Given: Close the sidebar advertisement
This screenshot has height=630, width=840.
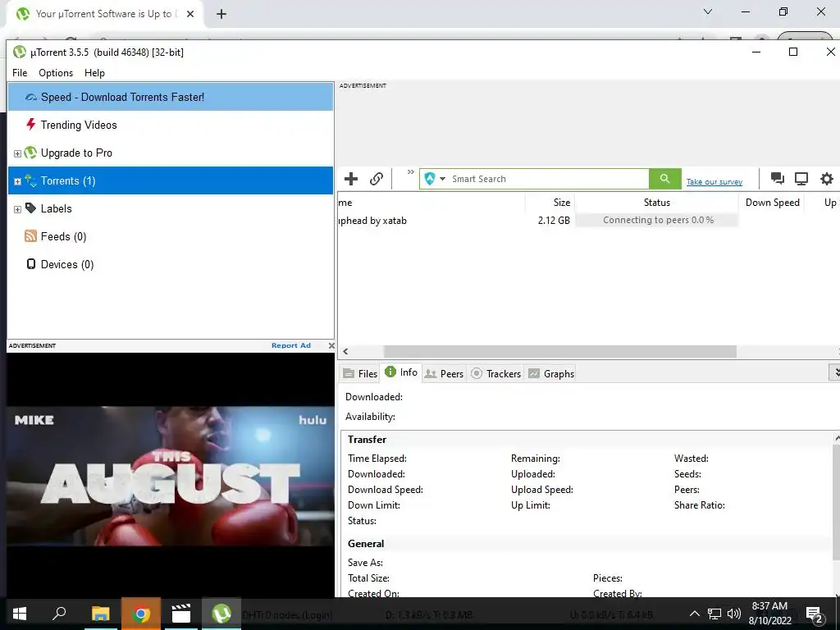Looking at the screenshot, I should pos(331,346).
